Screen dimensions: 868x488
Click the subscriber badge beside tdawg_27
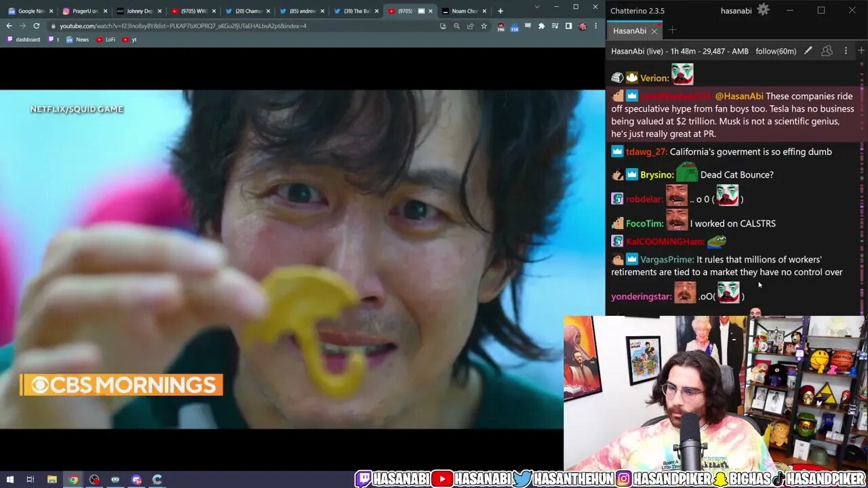617,152
